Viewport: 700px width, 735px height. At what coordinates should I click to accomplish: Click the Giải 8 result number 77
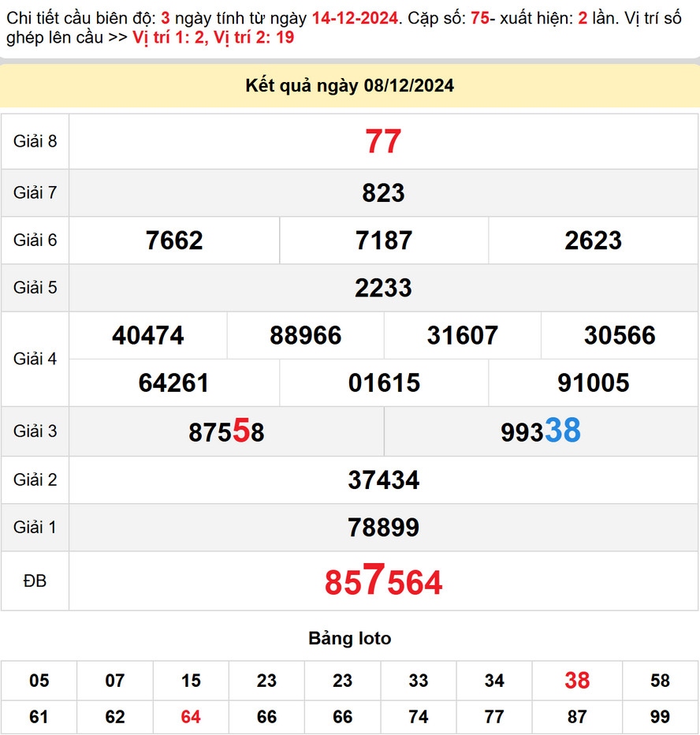tap(383, 142)
